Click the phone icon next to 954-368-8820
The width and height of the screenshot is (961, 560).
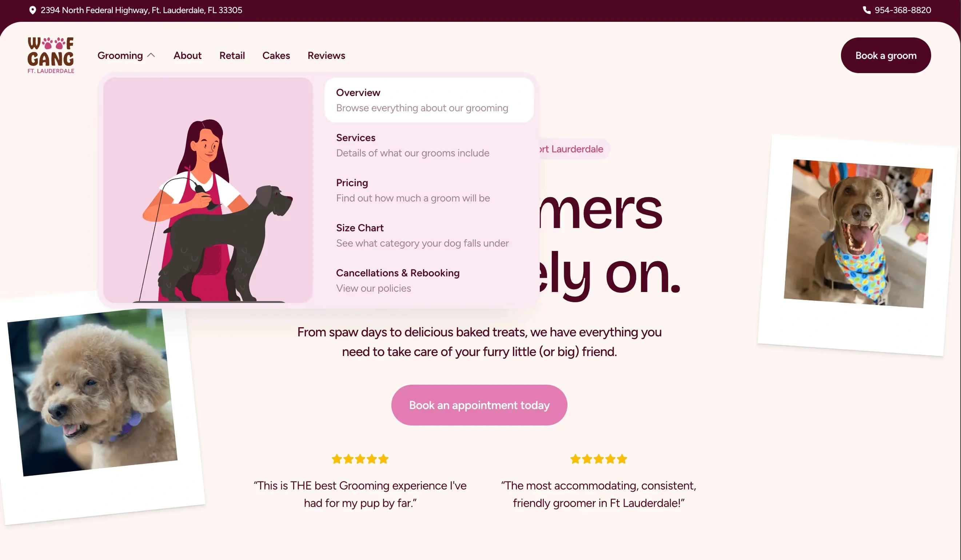(866, 10)
